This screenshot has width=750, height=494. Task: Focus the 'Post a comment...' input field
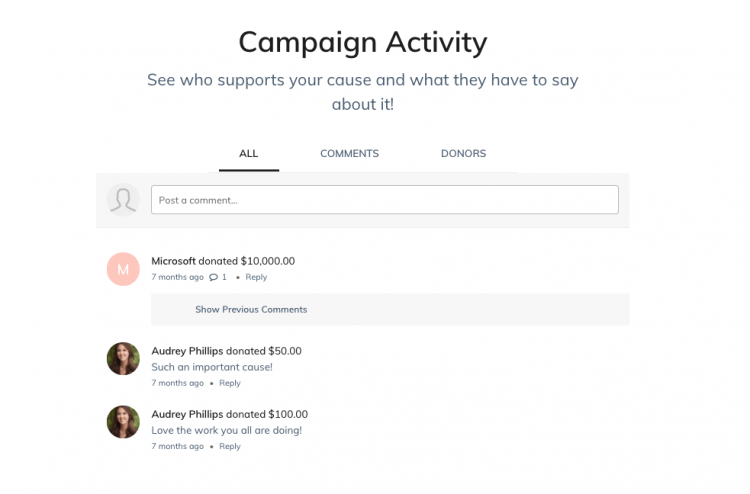pos(385,200)
